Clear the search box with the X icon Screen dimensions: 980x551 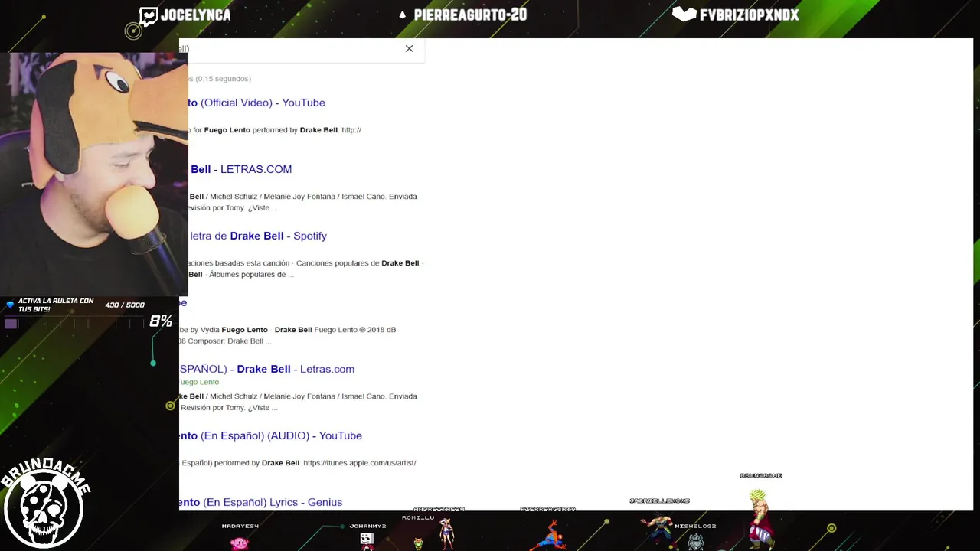coord(409,49)
